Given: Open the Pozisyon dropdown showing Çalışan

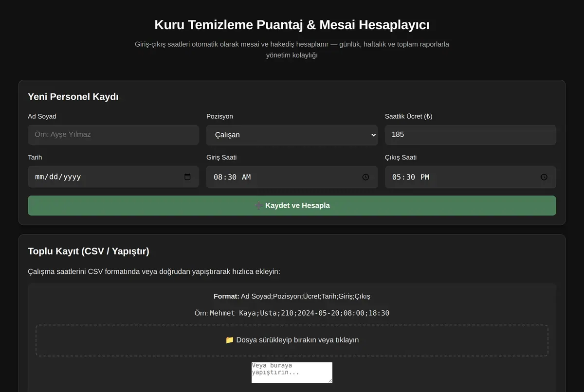Looking at the screenshot, I should click(292, 135).
